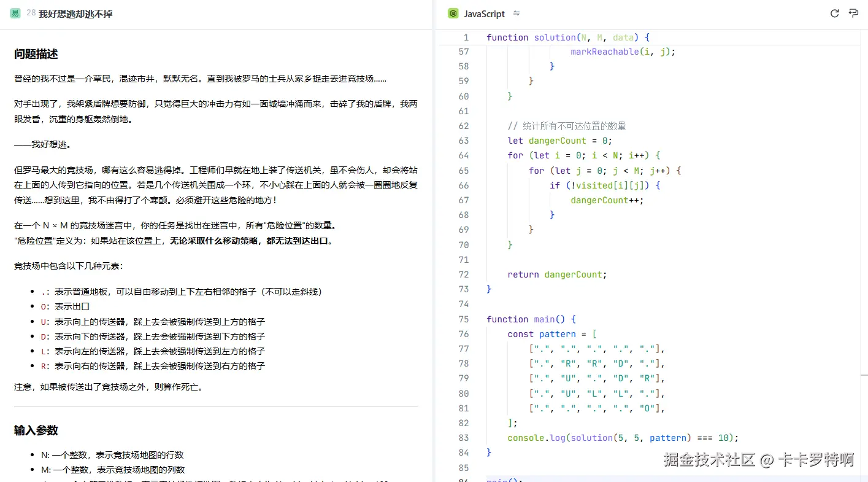Screen dimensions: 868x482
Task: Click the code format icon in top-right corner
Action: pos(853,13)
